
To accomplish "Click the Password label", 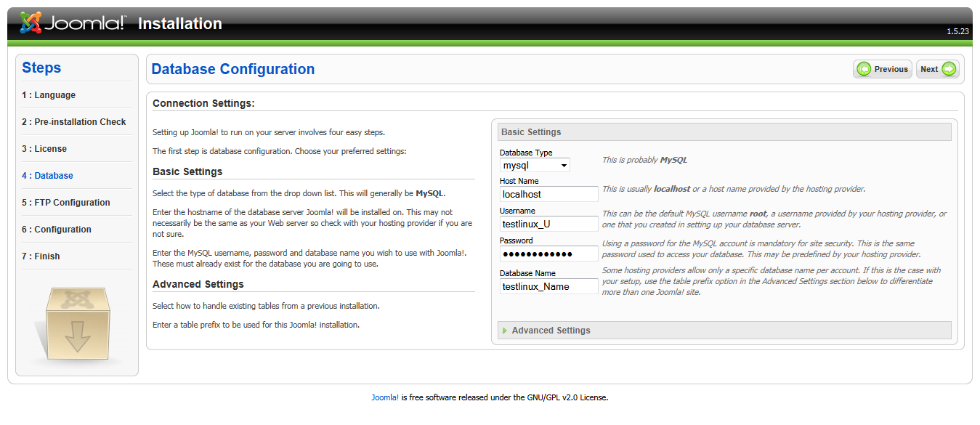I will coord(517,240).
